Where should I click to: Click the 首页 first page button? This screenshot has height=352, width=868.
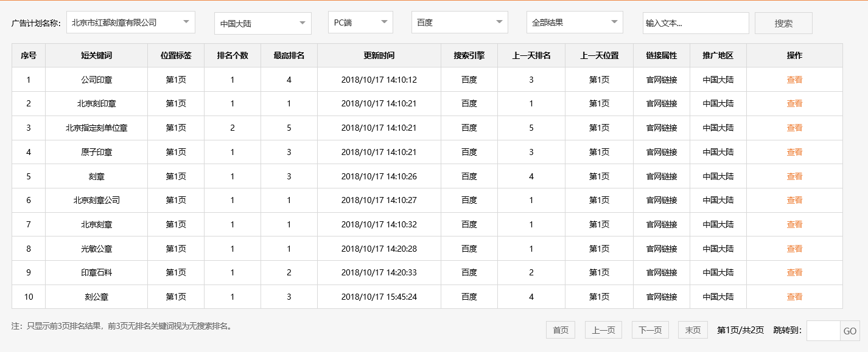coord(559,330)
